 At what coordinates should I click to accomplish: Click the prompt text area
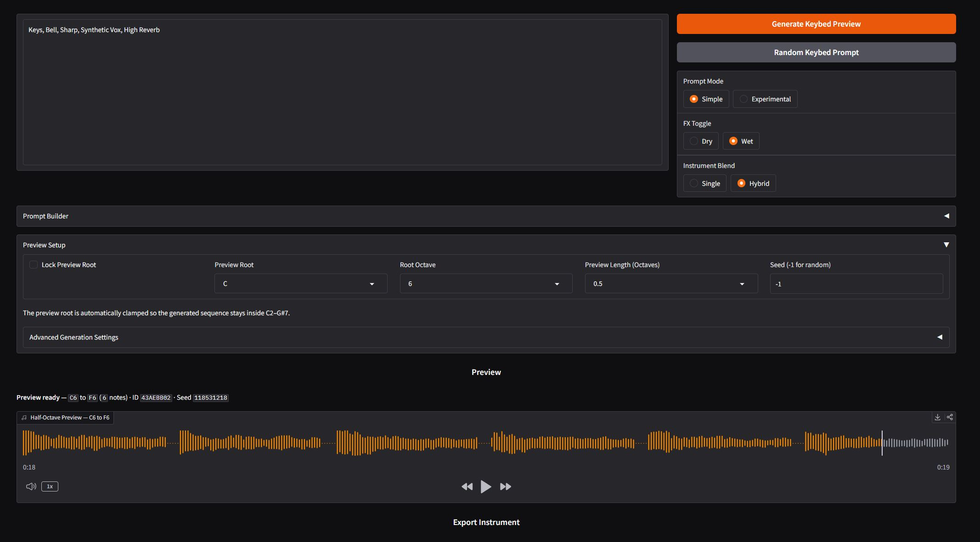click(343, 92)
